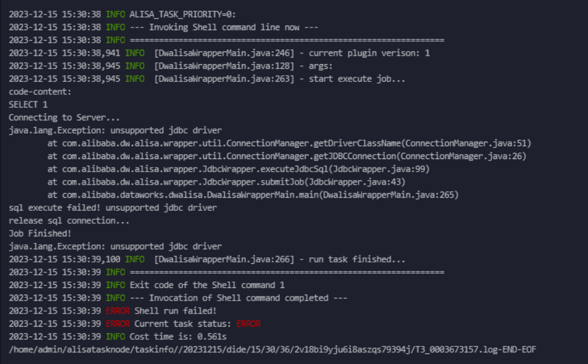Click the log file path ending in log-END-EOF

273,350
